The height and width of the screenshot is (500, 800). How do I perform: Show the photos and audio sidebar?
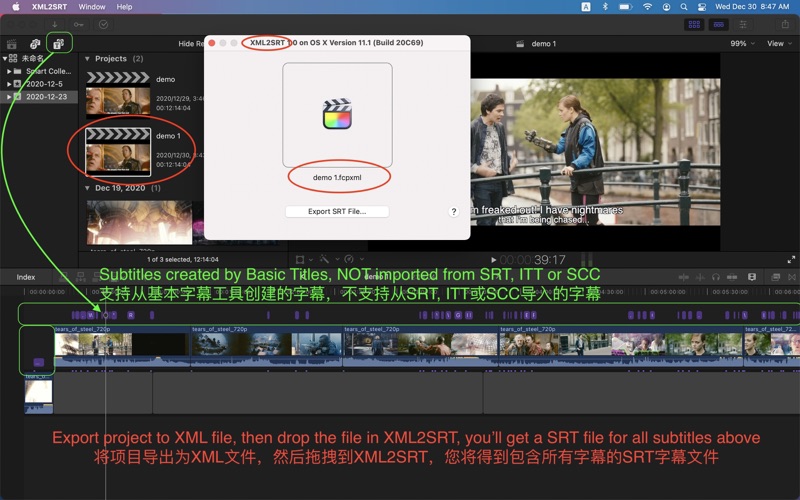(35, 44)
